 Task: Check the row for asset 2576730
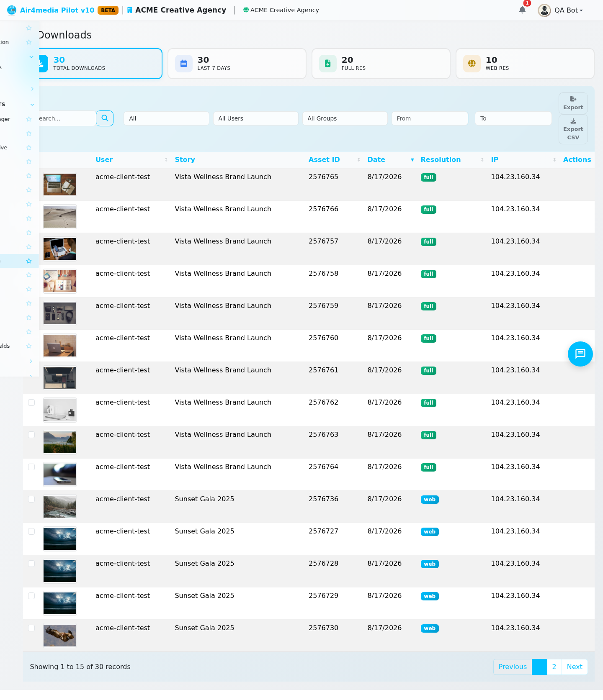31,628
